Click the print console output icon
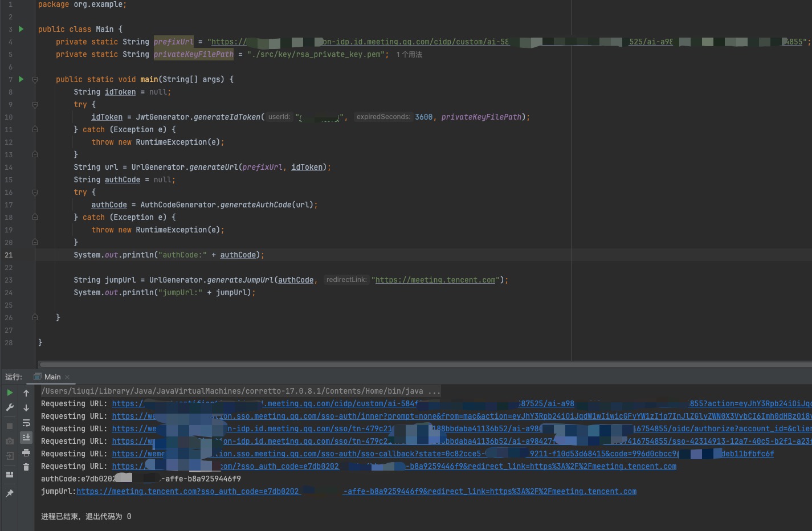The image size is (812, 531). click(26, 452)
